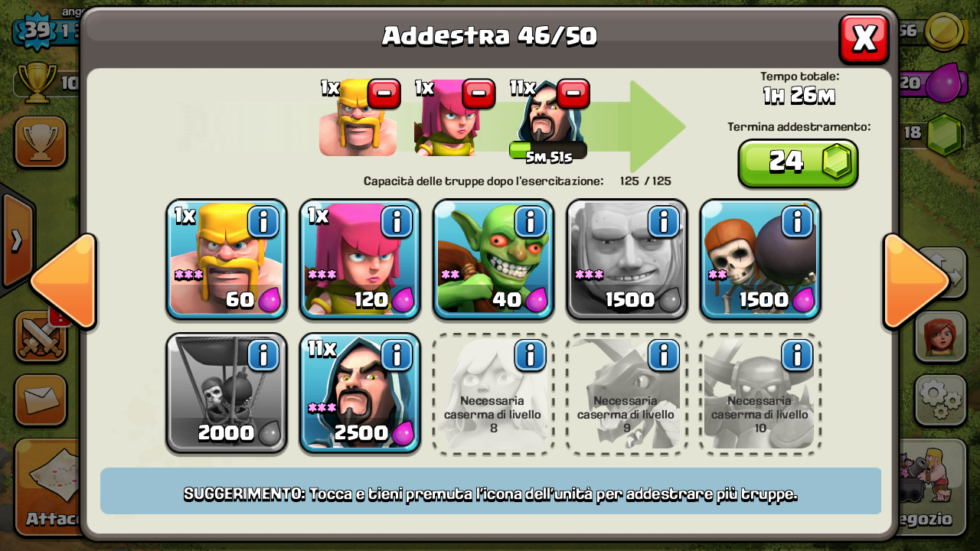Add another Wizard for 2500 elixir
The image size is (980, 551).
pyautogui.click(x=360, y=393)
